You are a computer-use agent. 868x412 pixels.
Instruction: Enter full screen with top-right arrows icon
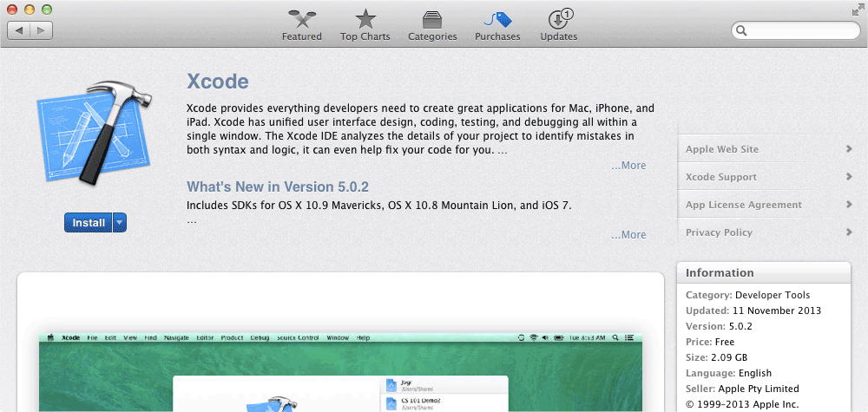pyautogui.click(x=858, y=10)
